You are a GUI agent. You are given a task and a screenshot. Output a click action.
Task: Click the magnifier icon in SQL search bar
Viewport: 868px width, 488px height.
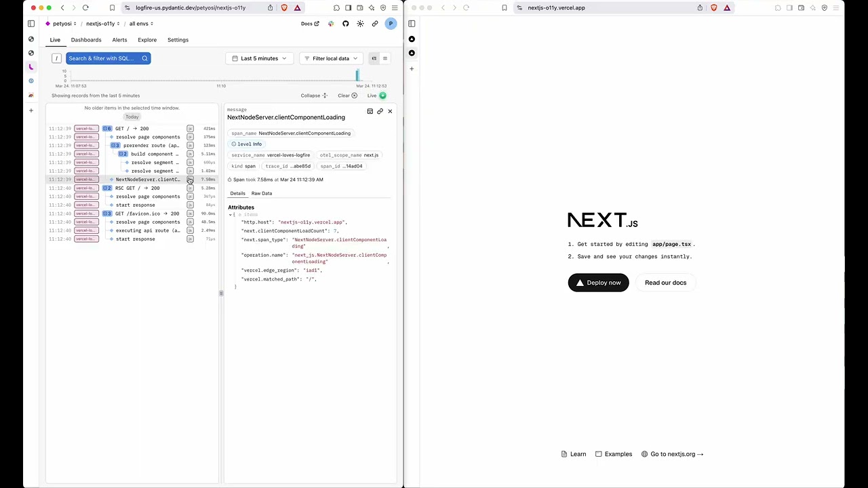[144, 58]
